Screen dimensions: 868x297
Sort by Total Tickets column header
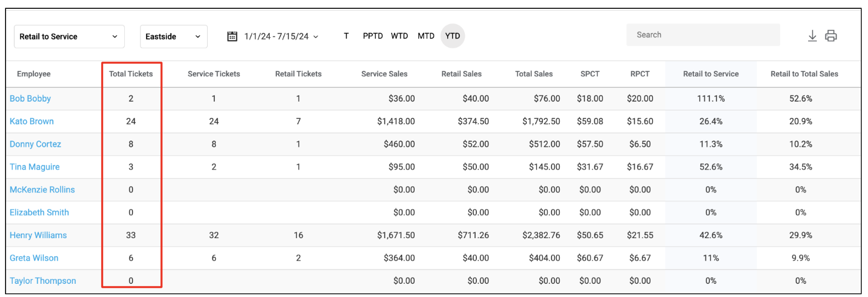click(x=131, y=74)
